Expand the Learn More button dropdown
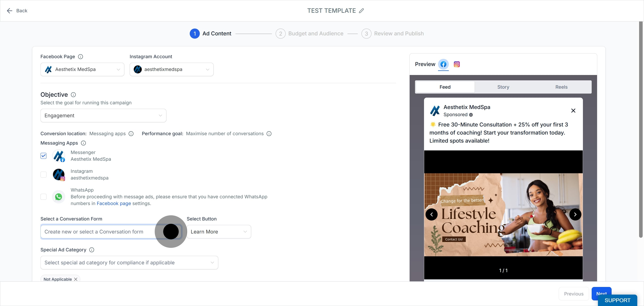Viewport: 644px width, 306px height. (x=219, y=232)
